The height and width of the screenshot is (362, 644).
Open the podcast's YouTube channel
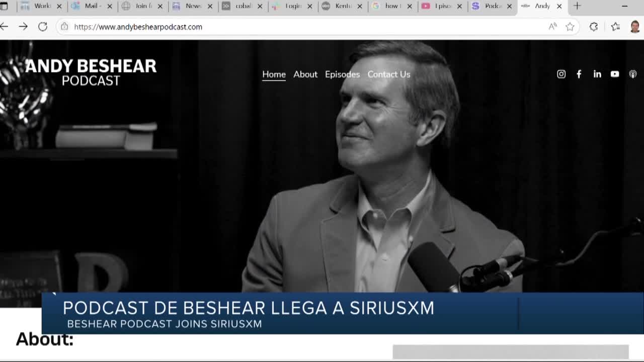click(615, 74)
